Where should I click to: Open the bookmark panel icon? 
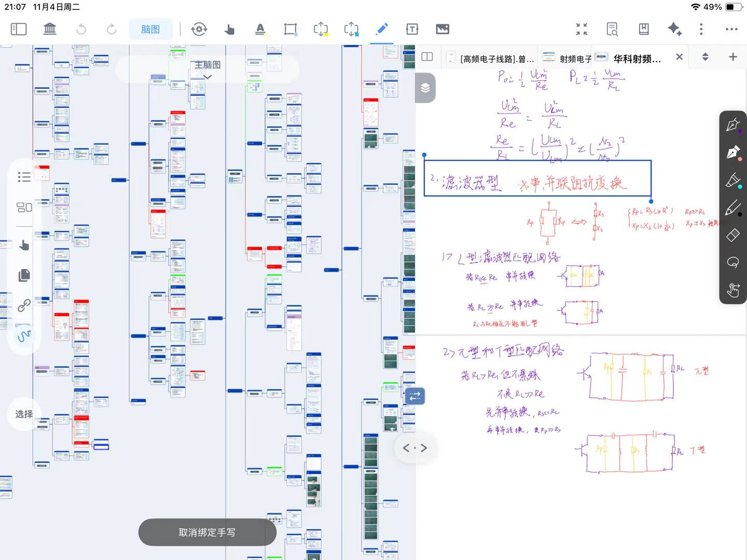[x=644, y=29]
